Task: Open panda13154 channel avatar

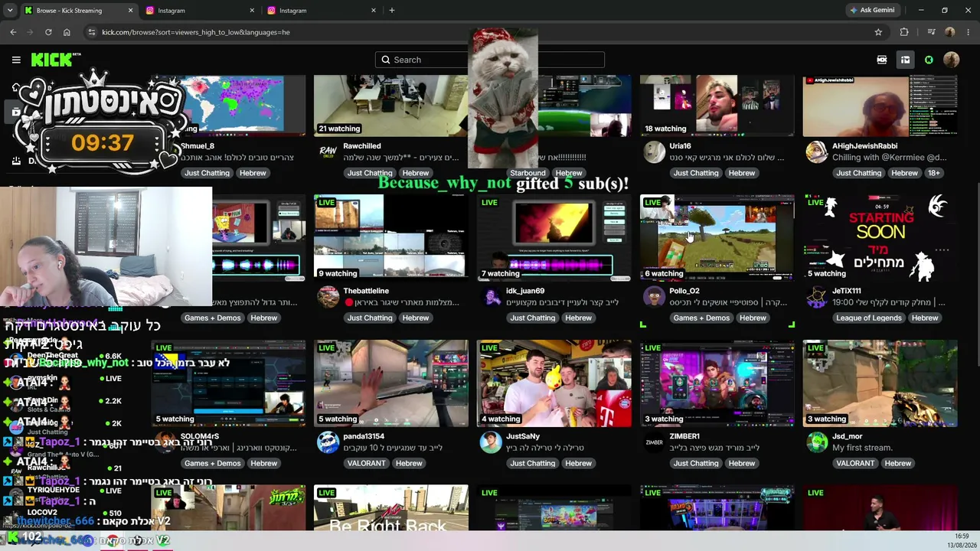Action: pyautogui.click(x=328, y=442)
